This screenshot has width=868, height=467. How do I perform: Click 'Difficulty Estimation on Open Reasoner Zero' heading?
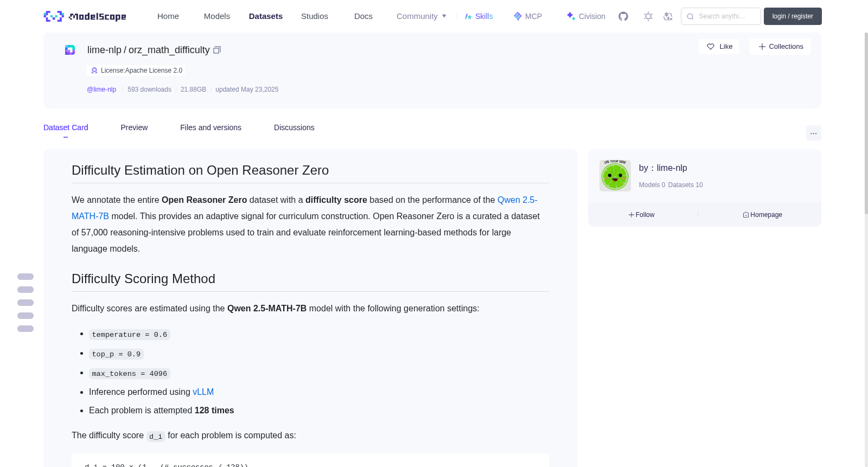pos(200,170)
